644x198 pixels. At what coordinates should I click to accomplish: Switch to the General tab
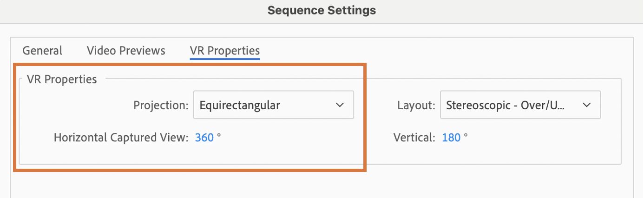tap(42, 51)
